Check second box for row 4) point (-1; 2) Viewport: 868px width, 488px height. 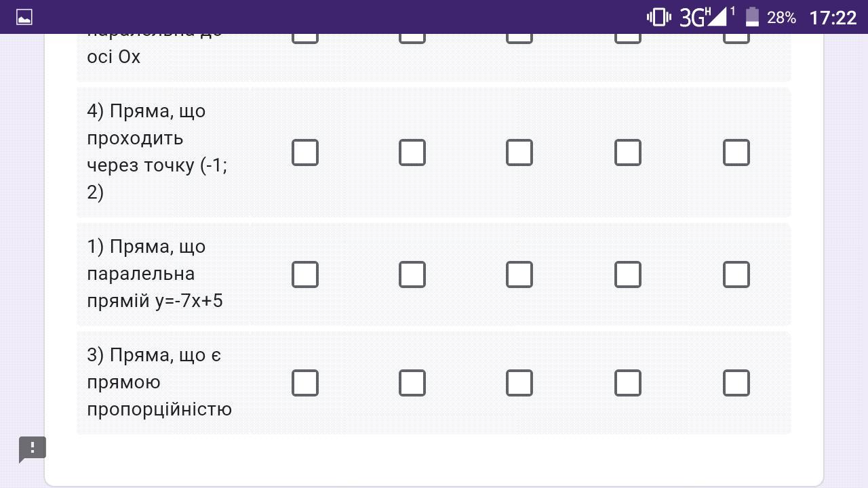[x=412, y=152]
